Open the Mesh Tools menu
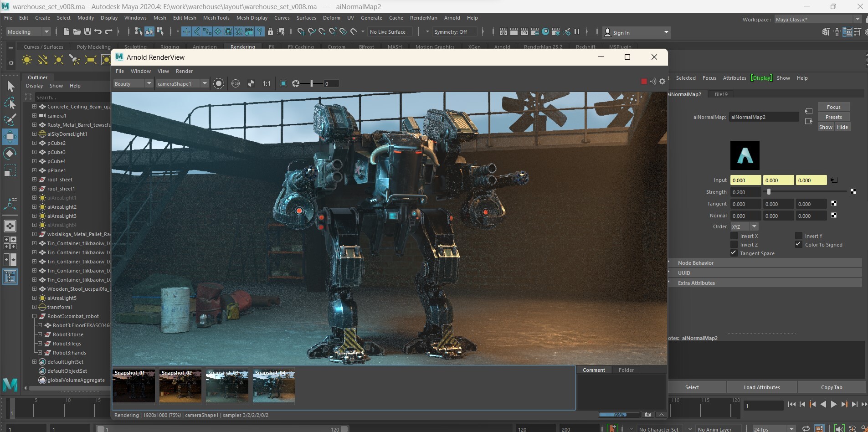868x432 pixels. [x=216, y=18]
